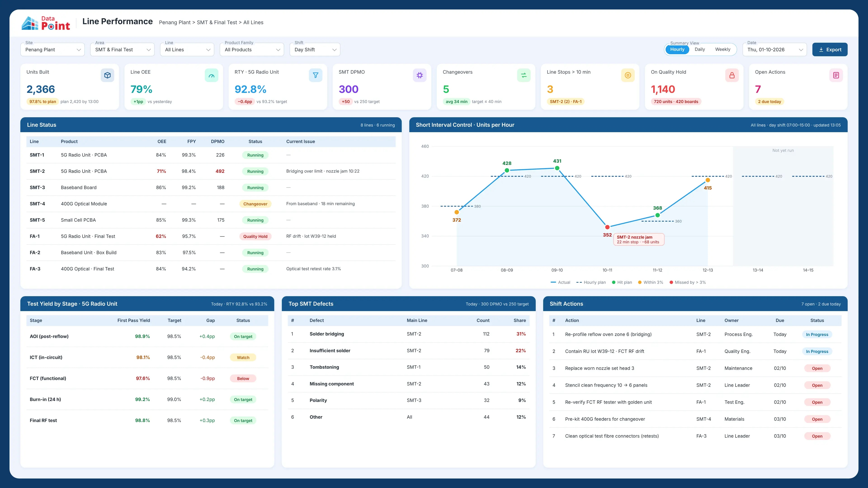Click Open badge for Replace worn nozzle
Screen dimensions: 868x488
tap(817, 368)
